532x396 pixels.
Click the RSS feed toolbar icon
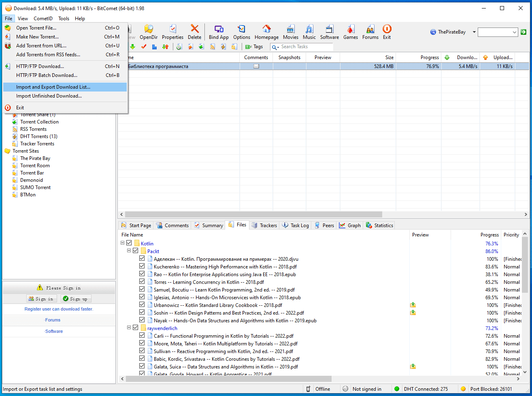[x=212, y=47]
